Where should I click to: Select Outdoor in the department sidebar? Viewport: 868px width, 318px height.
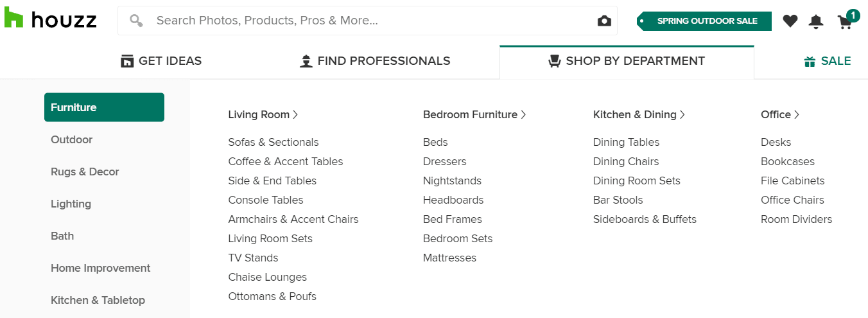tap(71, 139)
